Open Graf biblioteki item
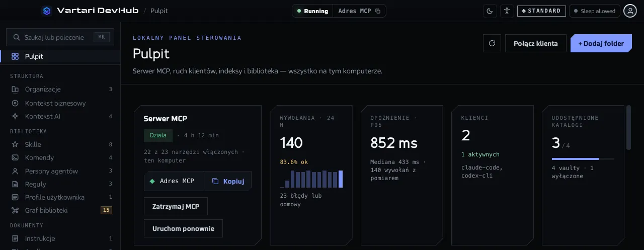The width and height of the screenshot is (644, 250). 60,210
